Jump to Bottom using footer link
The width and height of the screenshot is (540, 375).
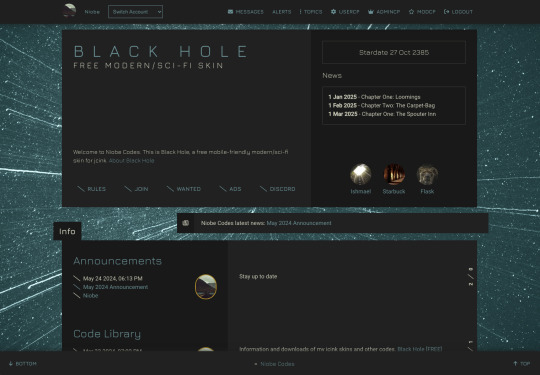click(x=26, y=364)
